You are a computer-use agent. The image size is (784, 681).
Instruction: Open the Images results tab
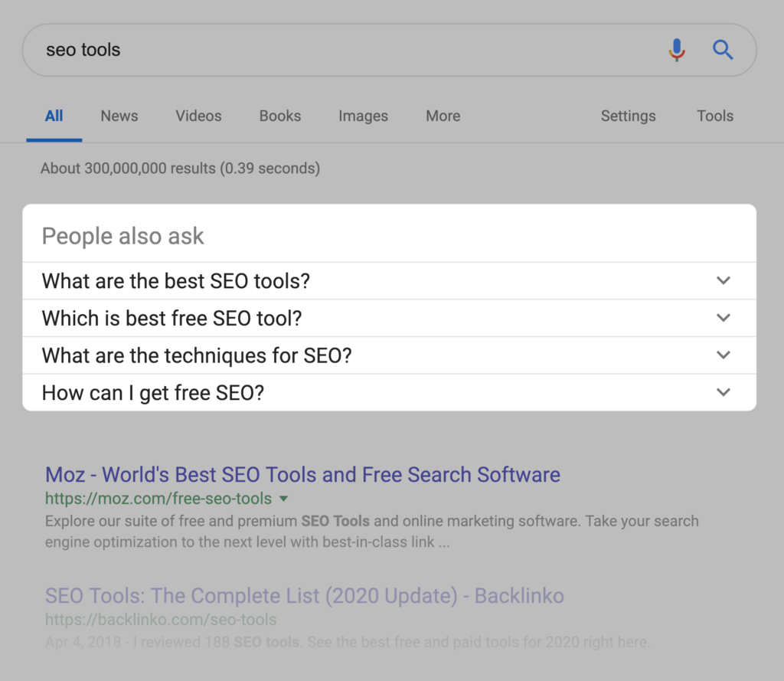(x=363, y=116)
